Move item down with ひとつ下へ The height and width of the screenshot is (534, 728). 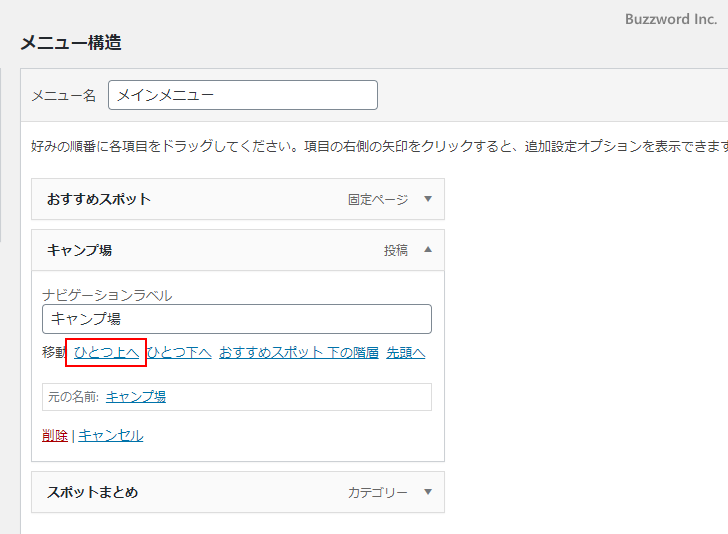point(179,352)
